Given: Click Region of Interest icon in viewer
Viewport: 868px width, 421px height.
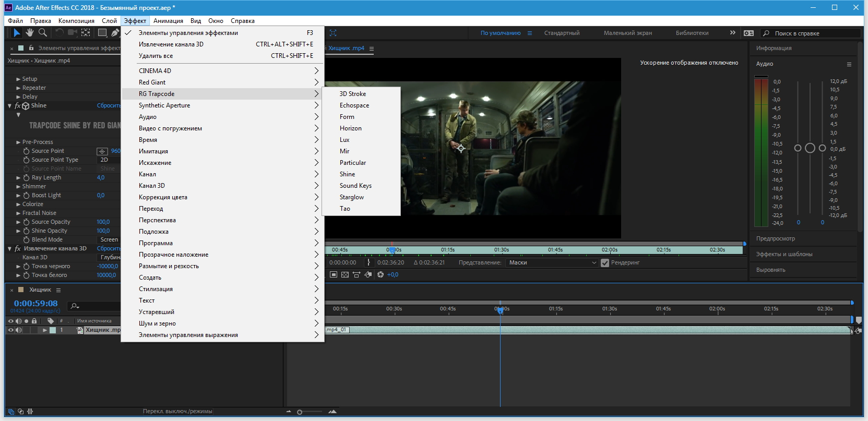Looking at the screenshot, I should [x=334, y=274].
